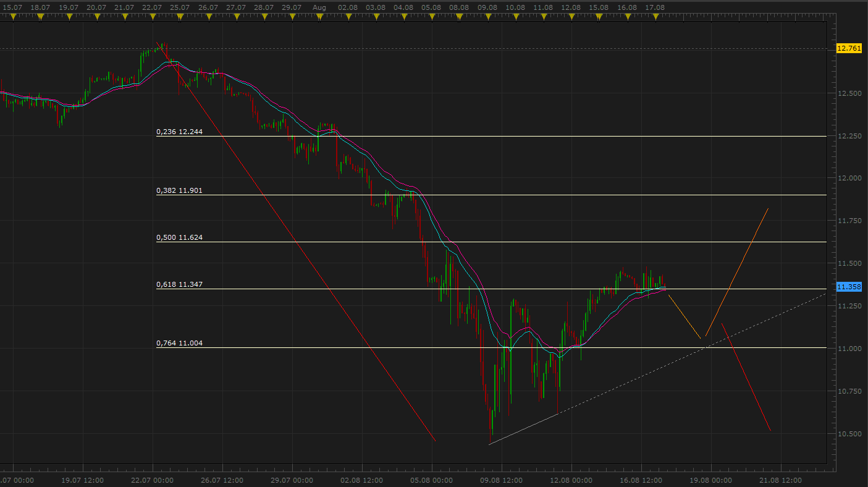Viewport: 868px width, 487px height.
Task: Click the yellow triangle marker under 05.08
Action: tap(432, 17)
